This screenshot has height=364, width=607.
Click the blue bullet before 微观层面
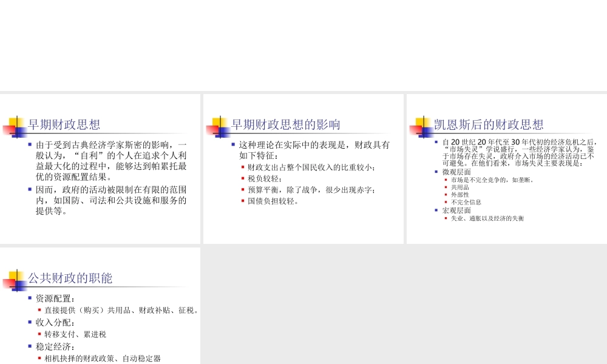(438, 170)
